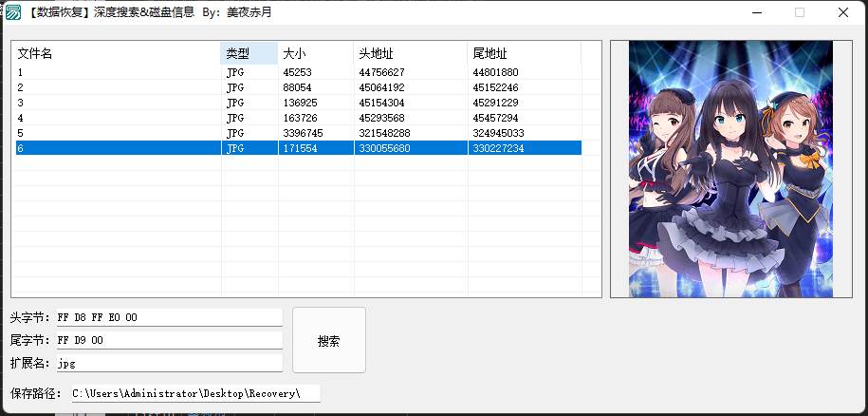Click head address 45064192
This screenshot has width=868, height=416.
point(381,87)
